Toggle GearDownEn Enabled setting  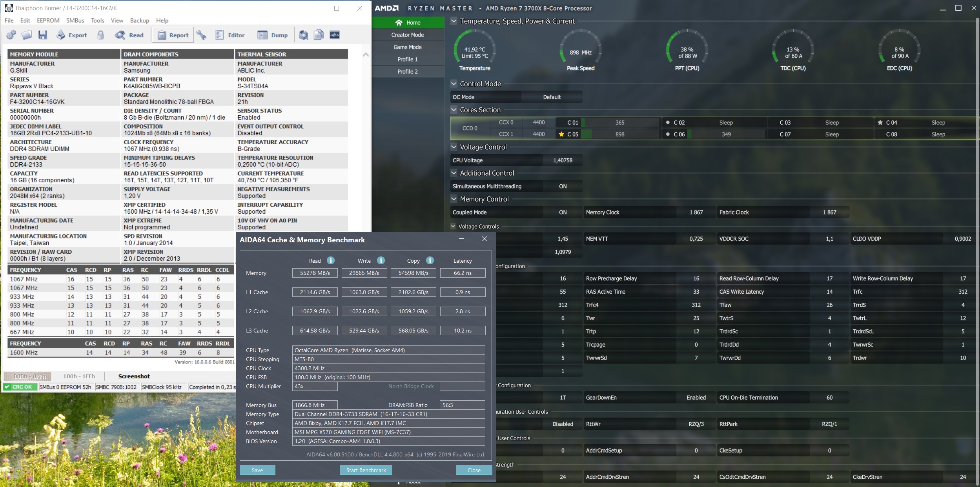pyautogui.click(x=696, y=398)
